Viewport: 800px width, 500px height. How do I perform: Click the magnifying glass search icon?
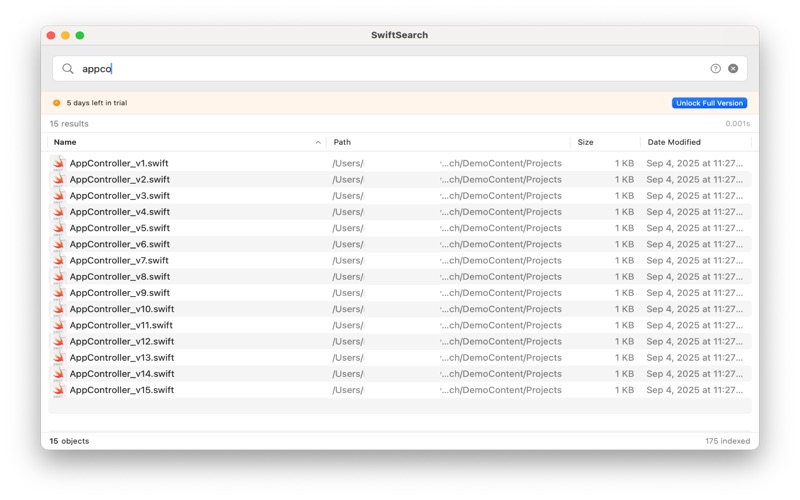pos(68,68)
